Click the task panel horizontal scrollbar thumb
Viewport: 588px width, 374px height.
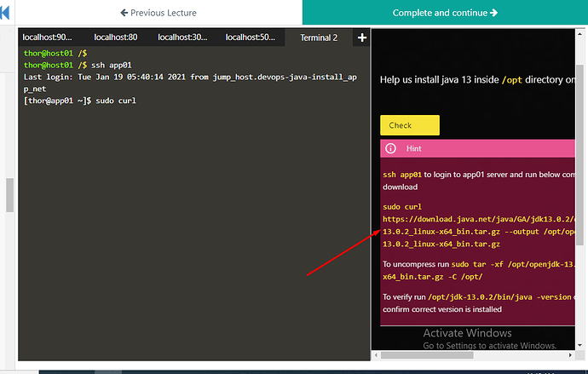(x=427, y=354)
